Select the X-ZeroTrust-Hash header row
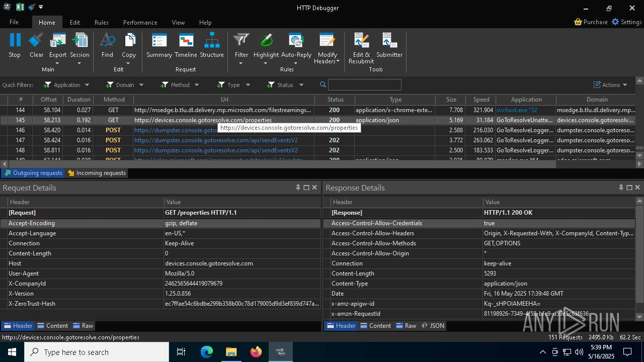 tap(160, 304)
